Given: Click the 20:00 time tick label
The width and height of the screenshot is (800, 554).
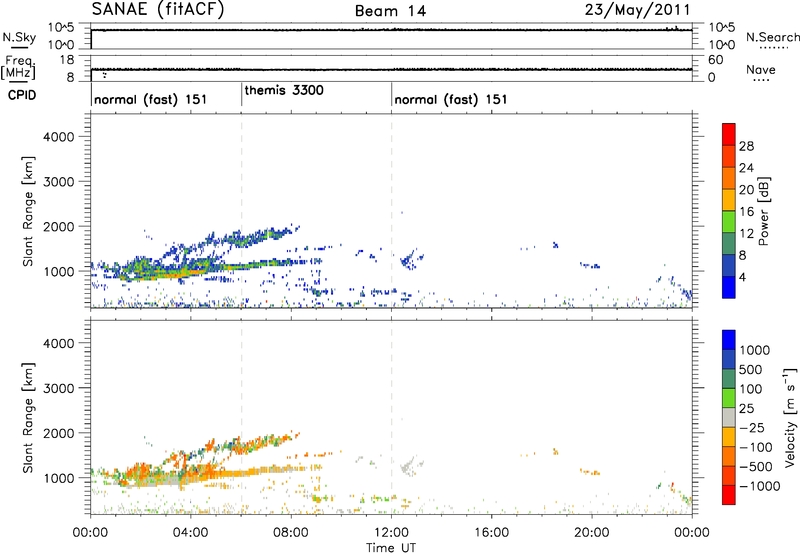Looking at the screenshot, I should 591,533.
